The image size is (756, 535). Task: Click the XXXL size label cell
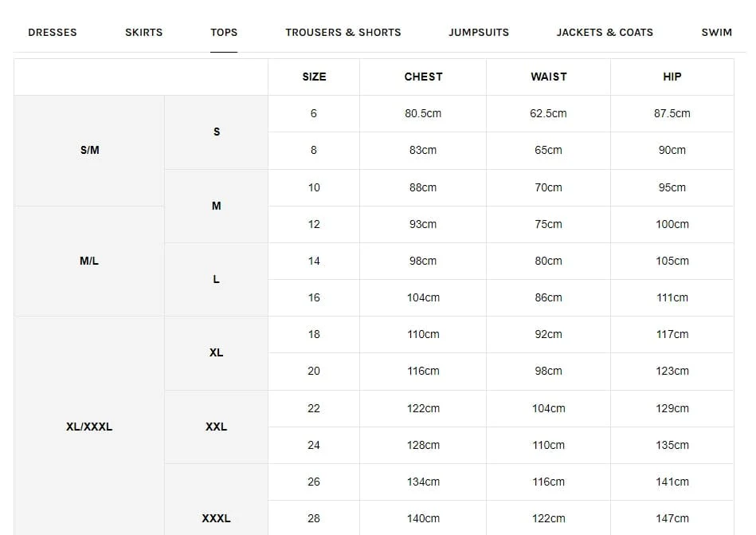216,518
